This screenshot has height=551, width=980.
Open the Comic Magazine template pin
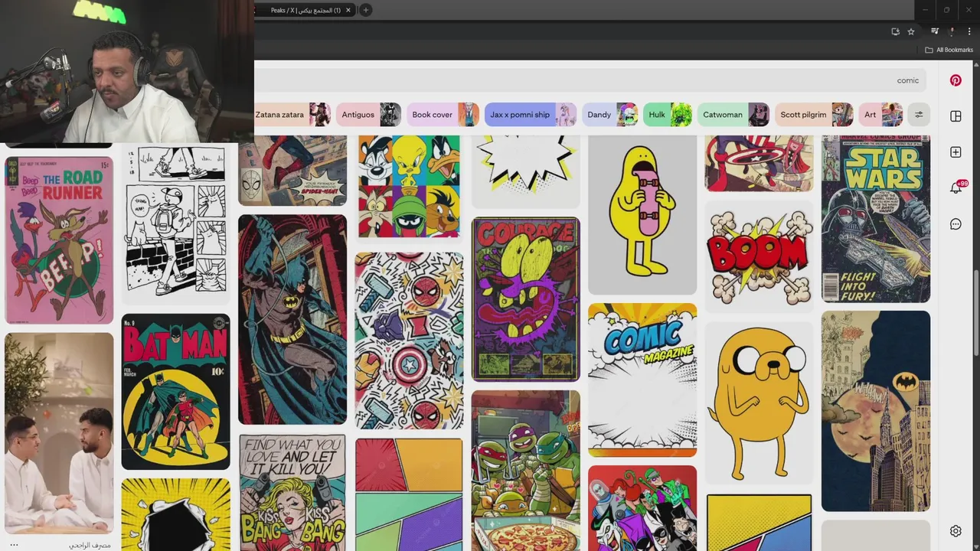(x=642, y=380)
